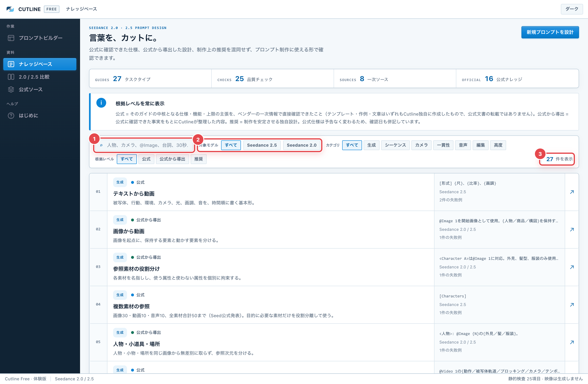
Task: Filter category by 音声
Action: (463, 145)
